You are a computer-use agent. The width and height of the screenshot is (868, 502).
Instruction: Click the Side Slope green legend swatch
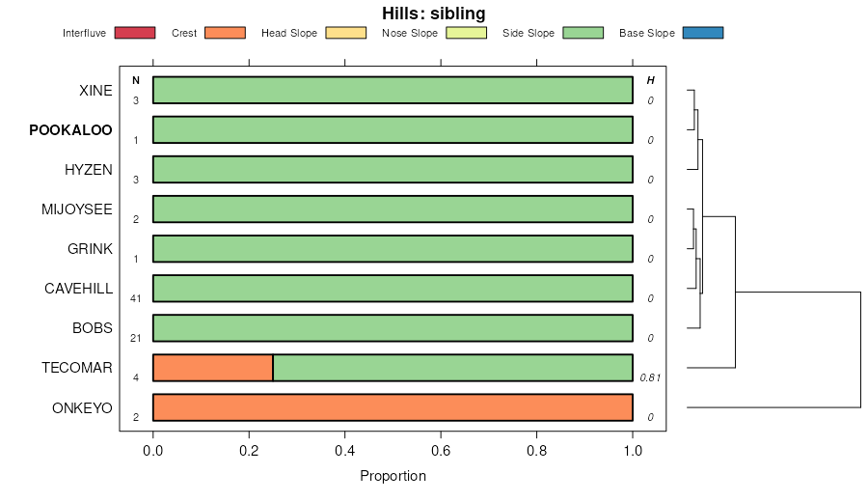click(583, 33)
